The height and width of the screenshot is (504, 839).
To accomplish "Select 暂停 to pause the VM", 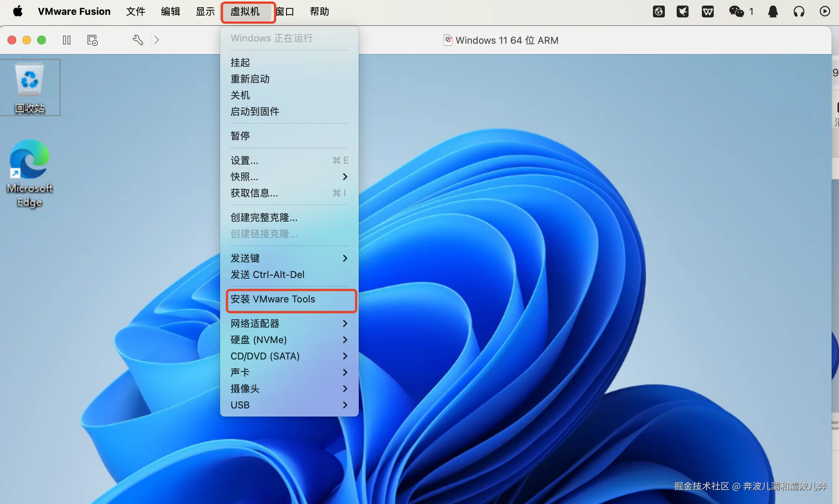I will (240, 136).
